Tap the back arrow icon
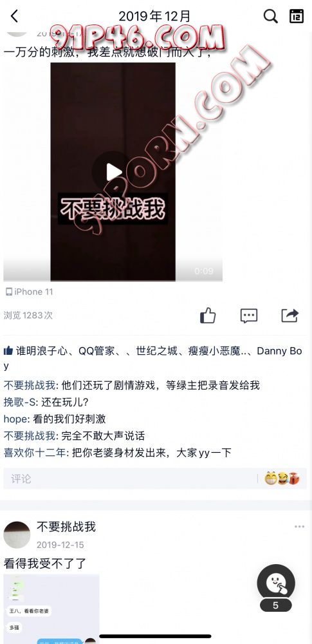Screen dimensions: 312x644 click(14, 16)
